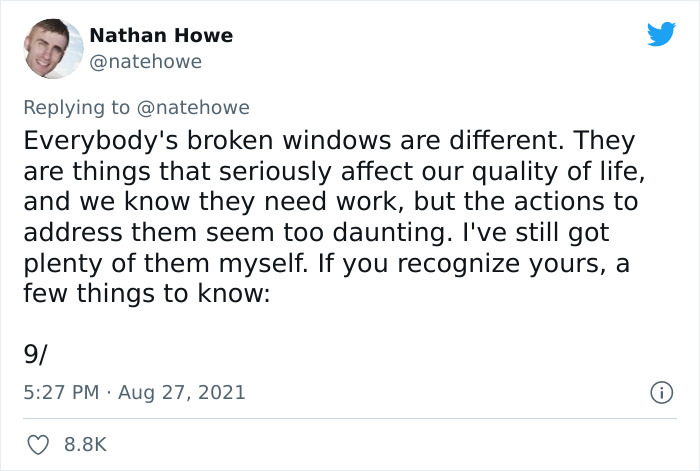This screenshot has width=700, height=471.
Task: Click the Aug 27, 2021 date
Action: point(182,393)
